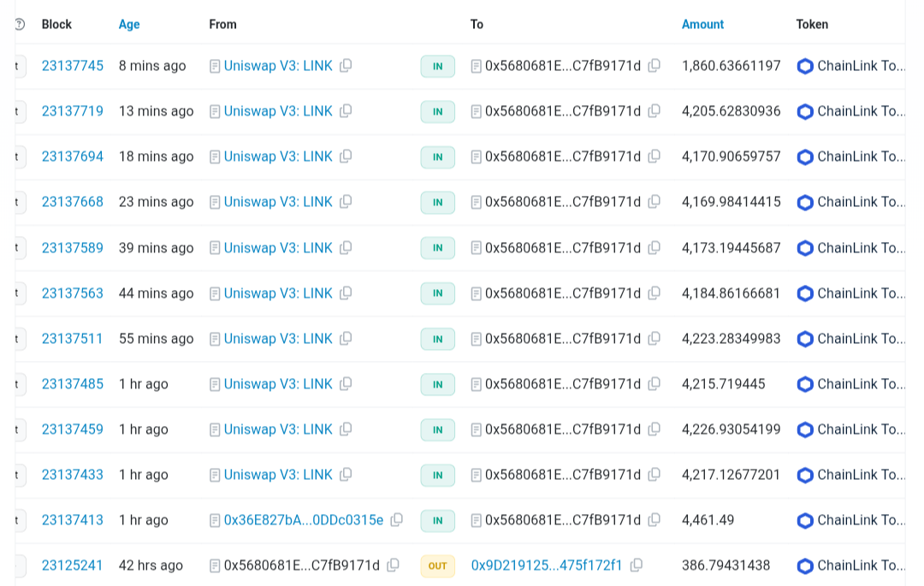924x586 pixels.
Task: Open Uniswap V3: LINK in 8 mins ago row
Action: point(278,65)
